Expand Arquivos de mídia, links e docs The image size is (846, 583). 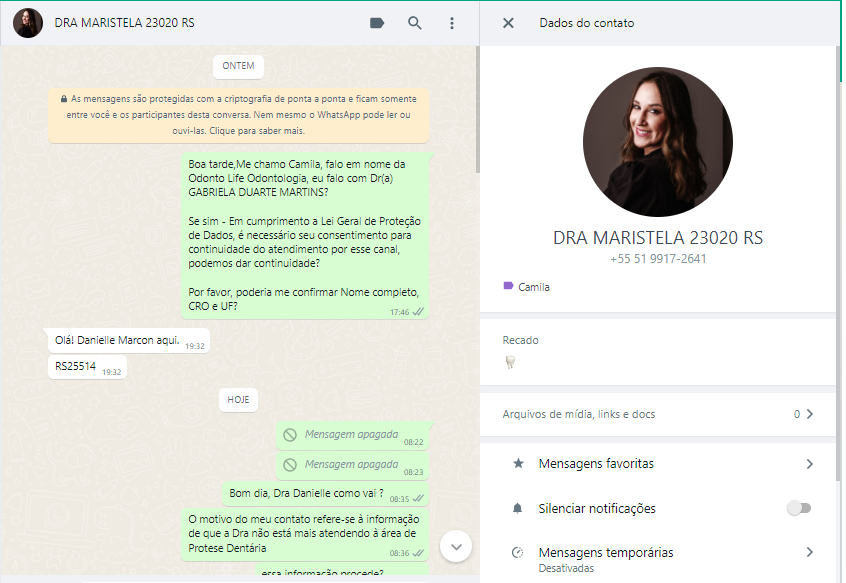pos(809,414)
